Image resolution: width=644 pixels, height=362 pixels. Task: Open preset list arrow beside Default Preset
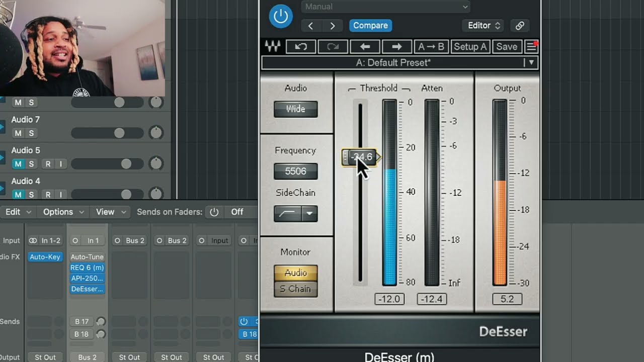coord(530,63)
